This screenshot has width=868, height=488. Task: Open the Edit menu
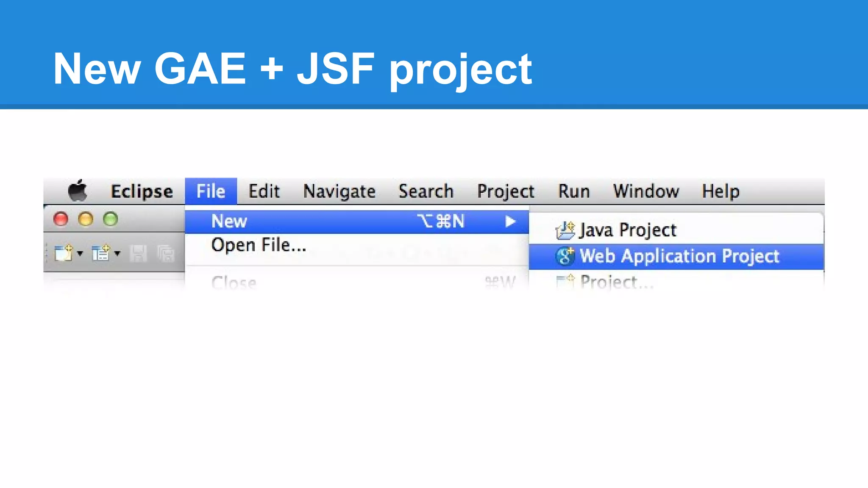(264, 191)
